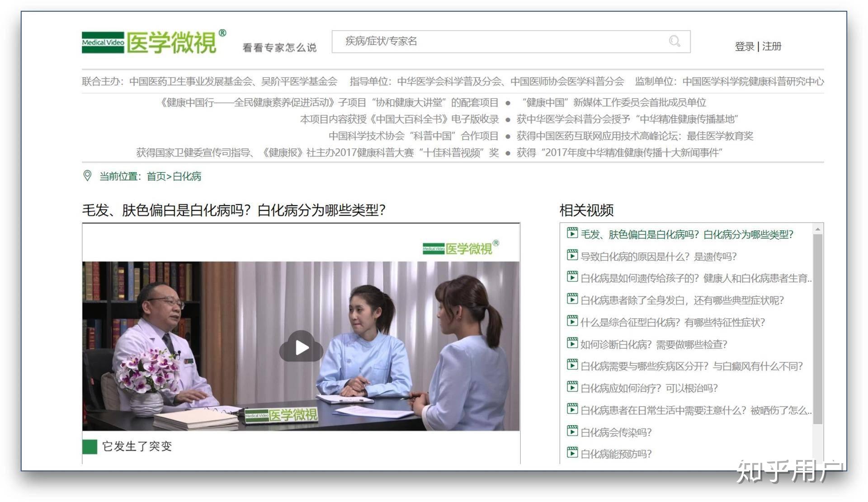
Task: Go to 首页 in the breadcrumb
Action: 156,177
